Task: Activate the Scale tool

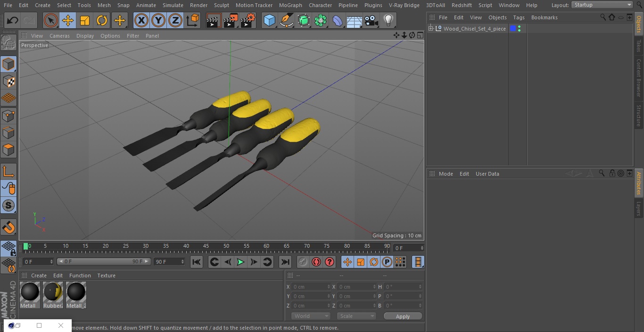Action: point(85,21)
